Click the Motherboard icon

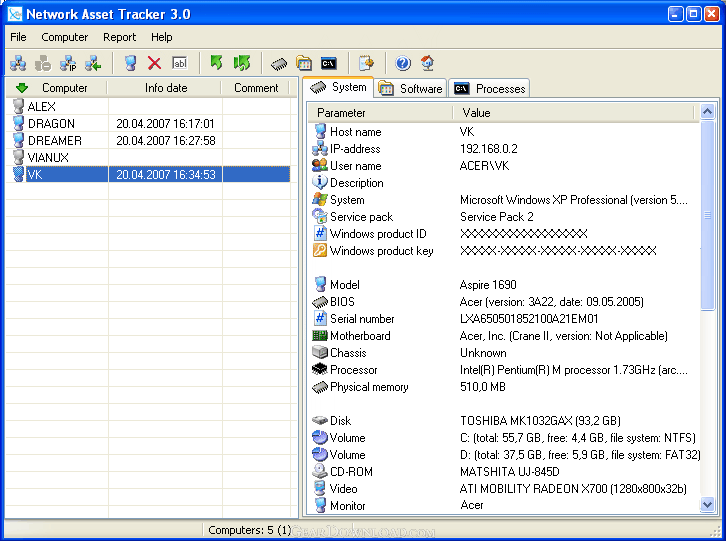tap(319, 336)
